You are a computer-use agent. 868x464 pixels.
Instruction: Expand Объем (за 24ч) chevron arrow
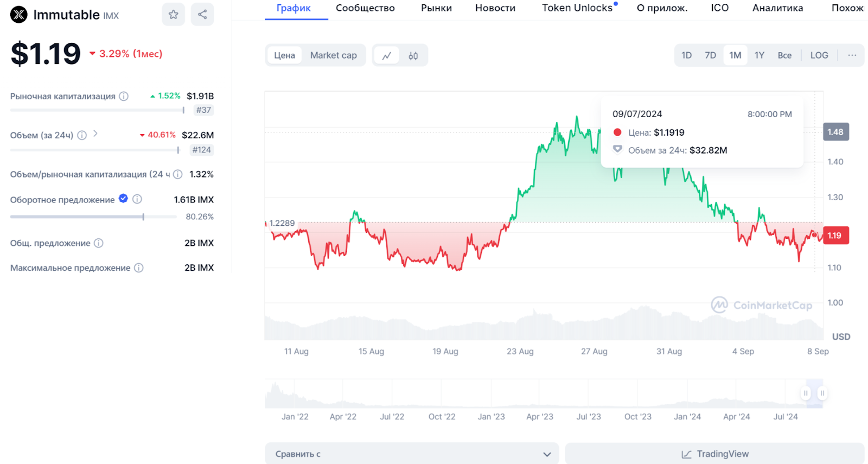(95, 134)
